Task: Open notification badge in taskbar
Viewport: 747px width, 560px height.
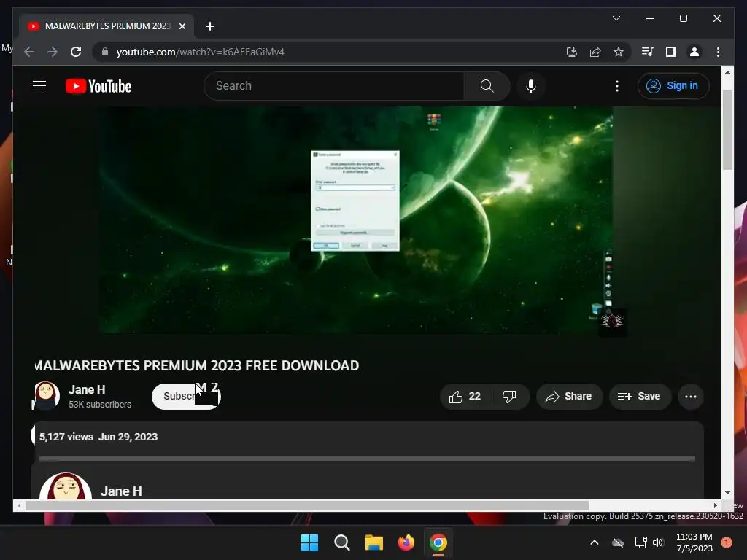Action: pos(727,542)
